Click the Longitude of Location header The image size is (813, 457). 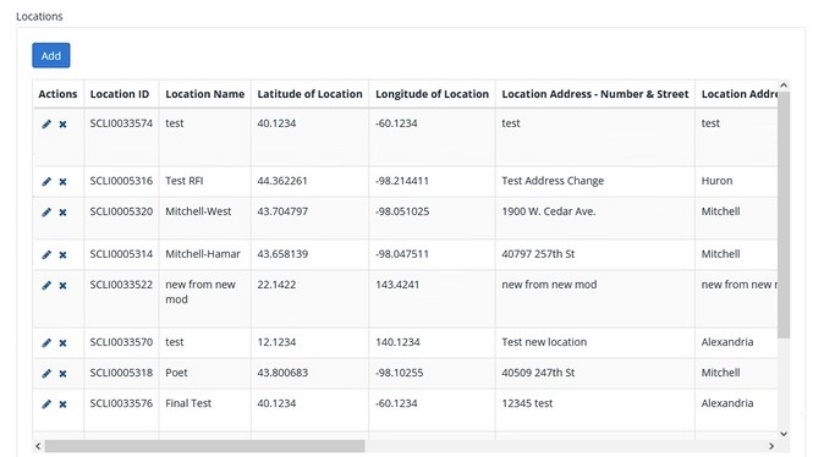[432, 94]
